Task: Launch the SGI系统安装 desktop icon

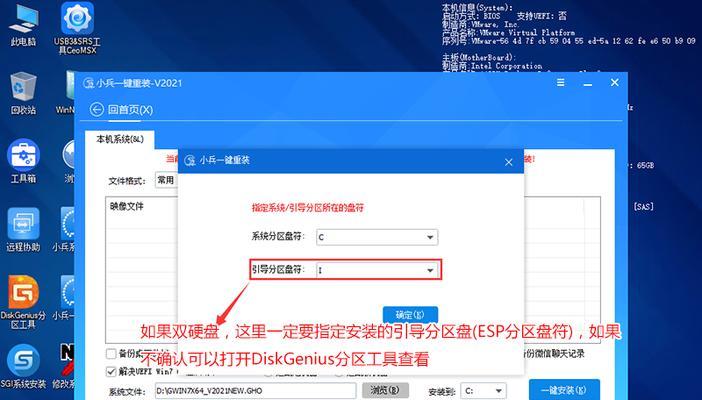Action: (23, 366)
